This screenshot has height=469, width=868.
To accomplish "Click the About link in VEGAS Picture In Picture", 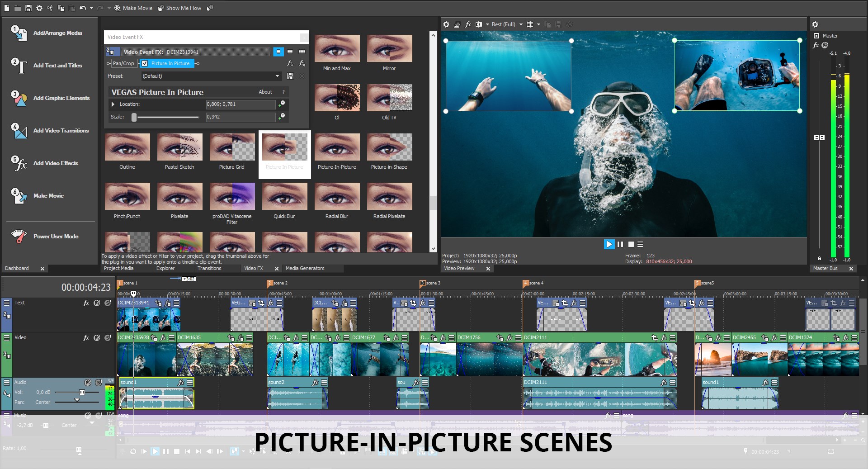I will (x=266, y=92).
